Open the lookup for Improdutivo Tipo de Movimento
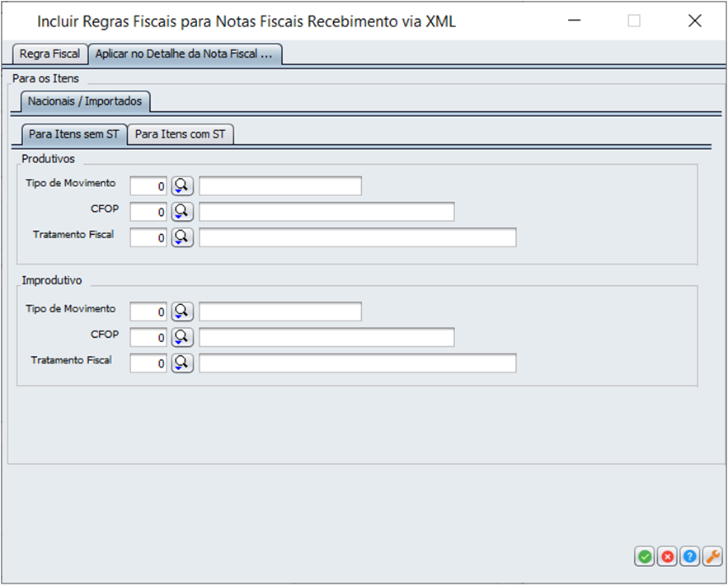Viewport: 728px width, 586px height. [x=182, y=312]
